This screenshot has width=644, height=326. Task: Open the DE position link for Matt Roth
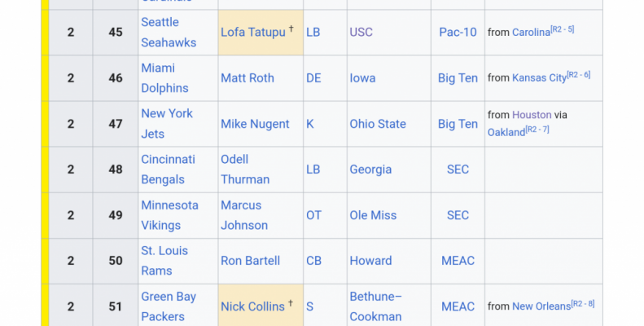(313, 78)
